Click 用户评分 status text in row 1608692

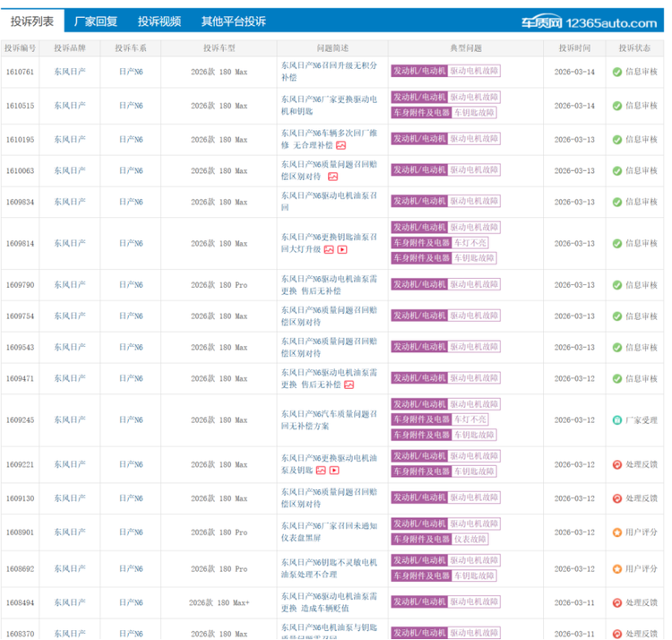pyautogui.click(x=642, y=569)
